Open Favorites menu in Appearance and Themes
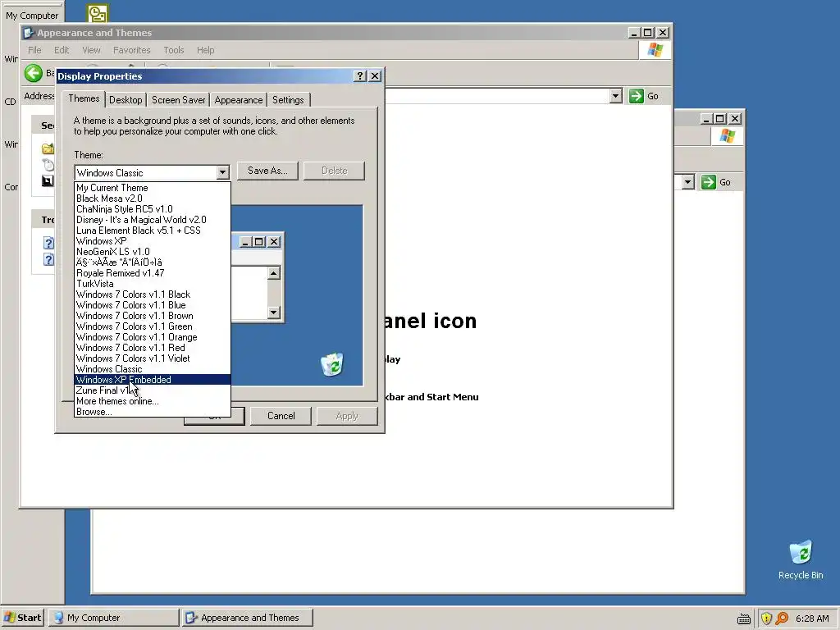 (x=132, y=50)
